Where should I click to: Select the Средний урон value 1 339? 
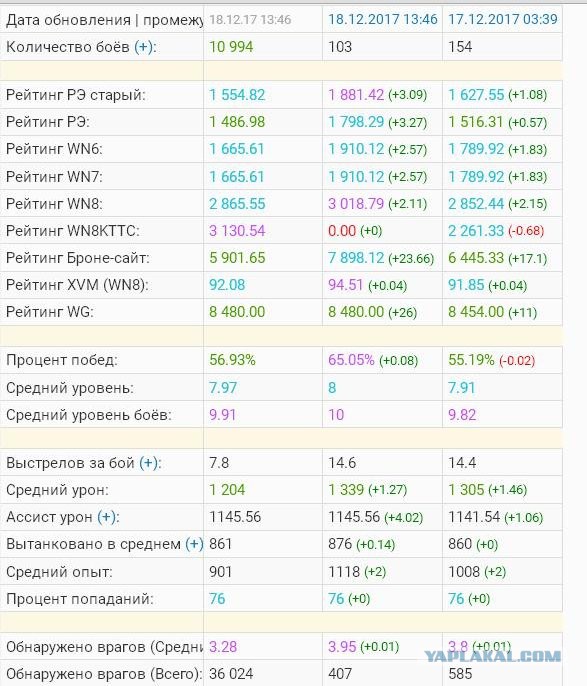(x=346, y=490)
